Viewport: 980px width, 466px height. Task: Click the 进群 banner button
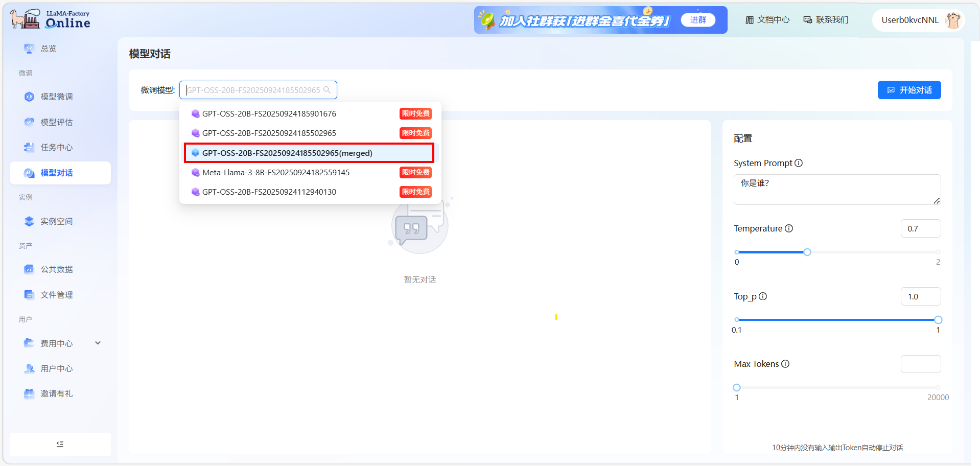coord(698,20)
